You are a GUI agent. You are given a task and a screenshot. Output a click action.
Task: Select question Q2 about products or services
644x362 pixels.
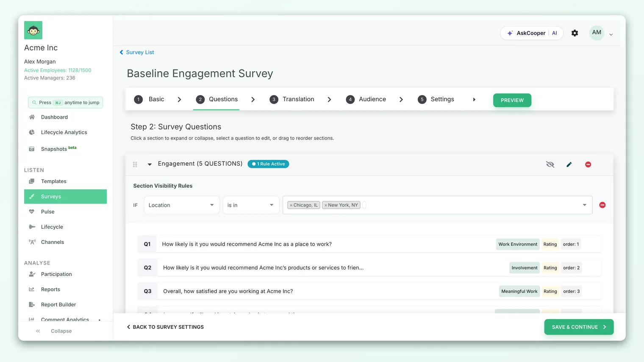coord(369,268)
